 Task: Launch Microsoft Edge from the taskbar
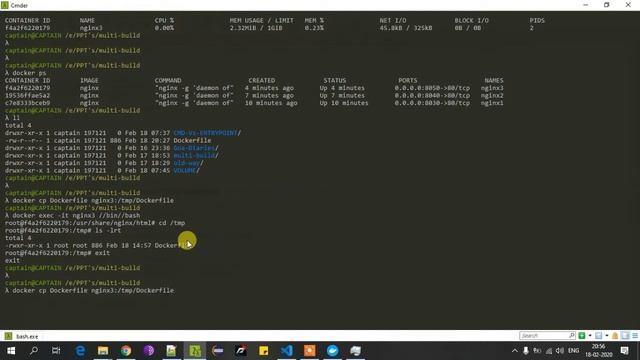[x=80, y=351]
